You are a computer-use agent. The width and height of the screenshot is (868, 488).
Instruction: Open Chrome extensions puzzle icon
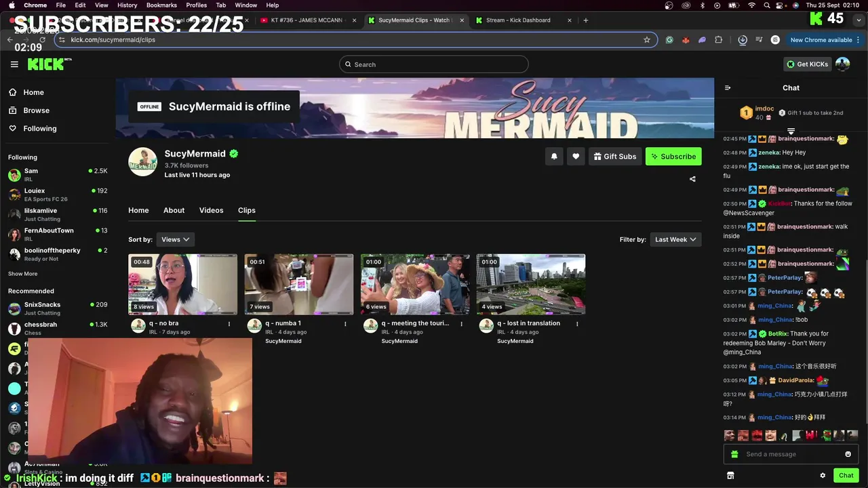pos(718,40)
